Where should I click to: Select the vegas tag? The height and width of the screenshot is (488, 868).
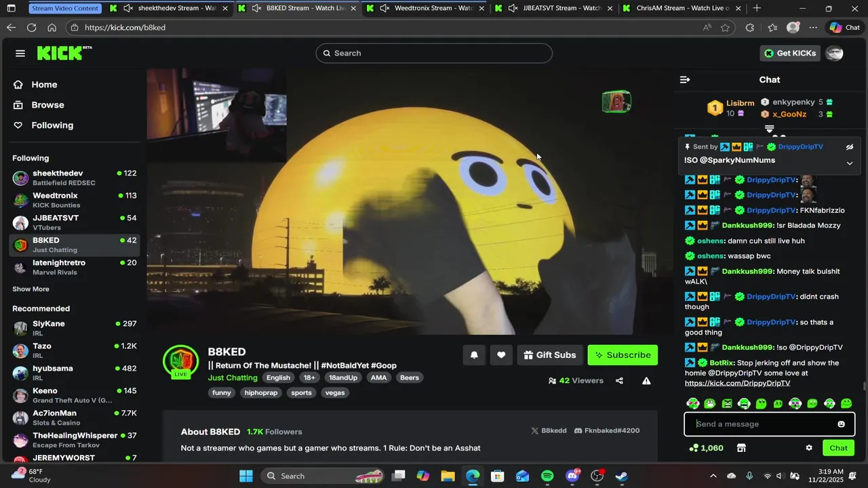(x=335, y=392)
